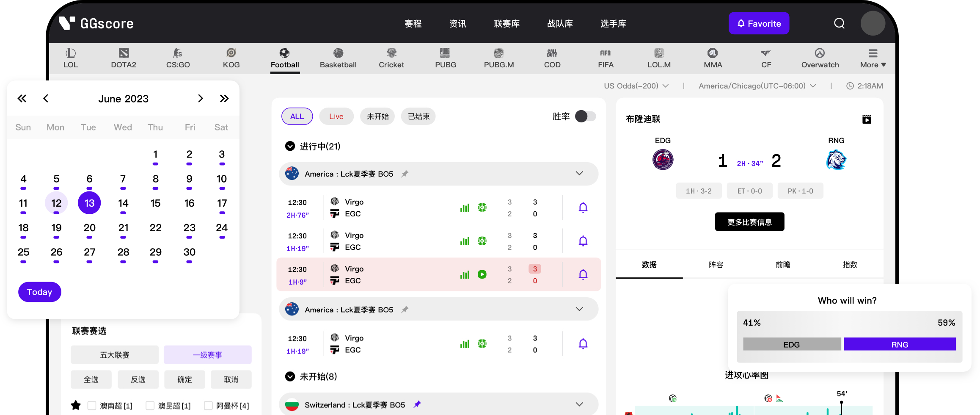Switch to the 阵容 tab
This screenshot has height=415, width=980.
tap(716, 265)
